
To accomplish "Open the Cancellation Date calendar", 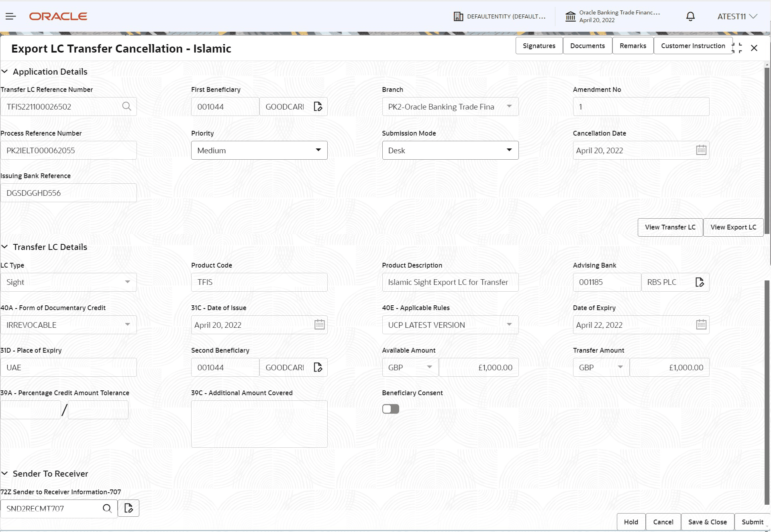I will pyautogui.click(x=701, y=150).
